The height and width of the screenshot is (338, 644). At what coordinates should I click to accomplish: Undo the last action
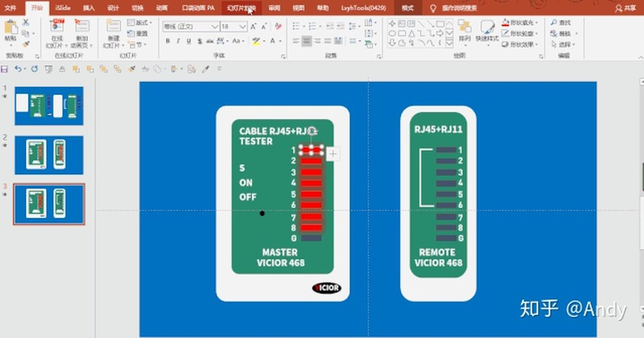click(18, 69)
